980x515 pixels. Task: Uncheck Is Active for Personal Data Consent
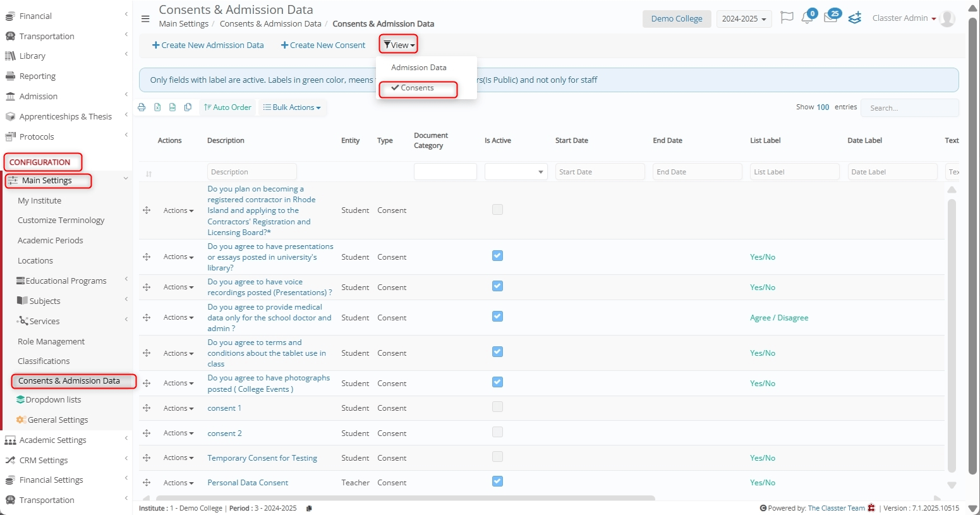click(497, 482)
